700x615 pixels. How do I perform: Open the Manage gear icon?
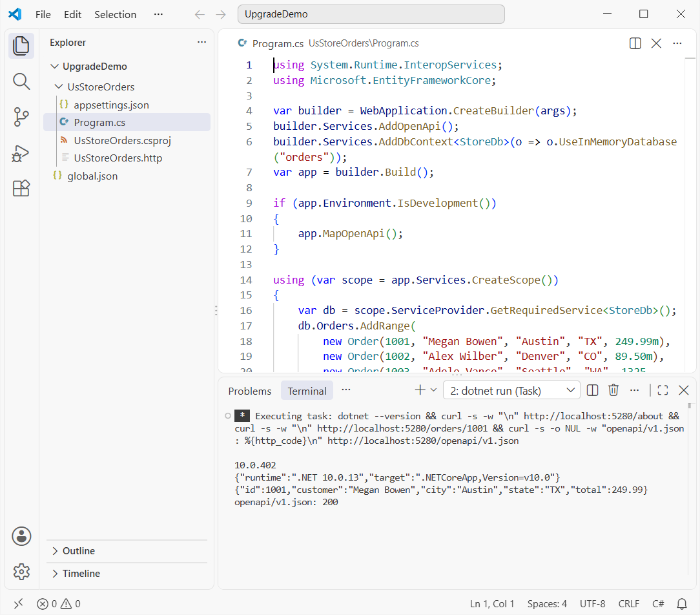tap(21, 571)
